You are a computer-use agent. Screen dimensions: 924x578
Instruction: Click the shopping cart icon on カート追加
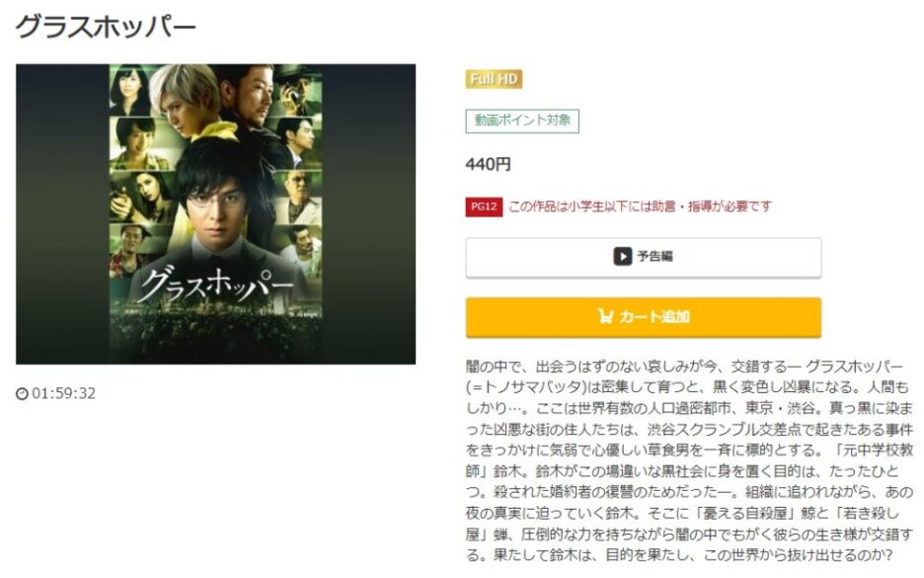[x=605, y=316]
